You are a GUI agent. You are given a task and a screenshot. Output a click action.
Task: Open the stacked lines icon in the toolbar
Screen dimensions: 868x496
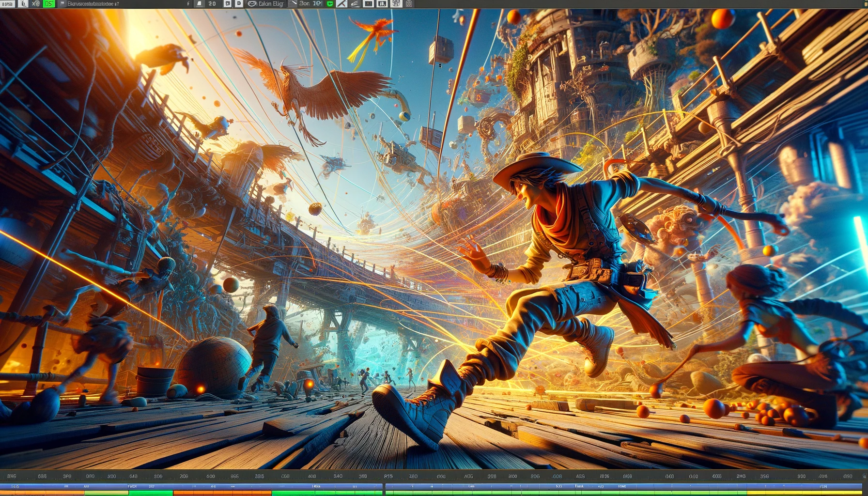coord(355,3)
